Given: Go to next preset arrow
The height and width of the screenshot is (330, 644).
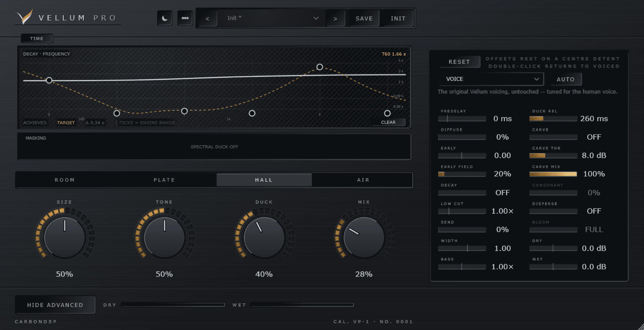Looking at the screenshot, I should pos(335,19).
